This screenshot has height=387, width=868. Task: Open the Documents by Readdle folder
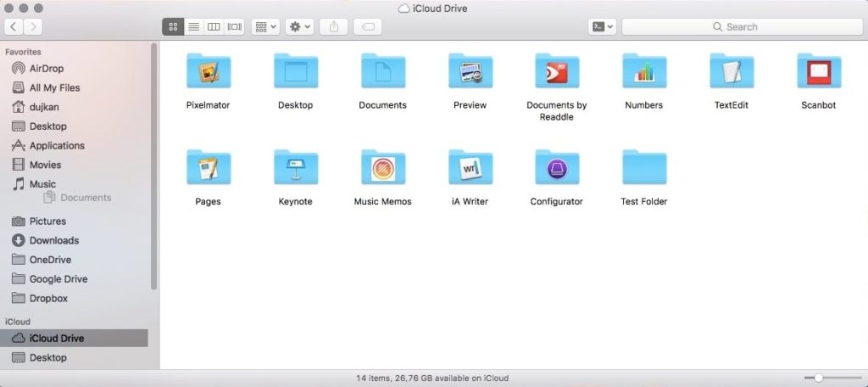(x=557, y=71)
